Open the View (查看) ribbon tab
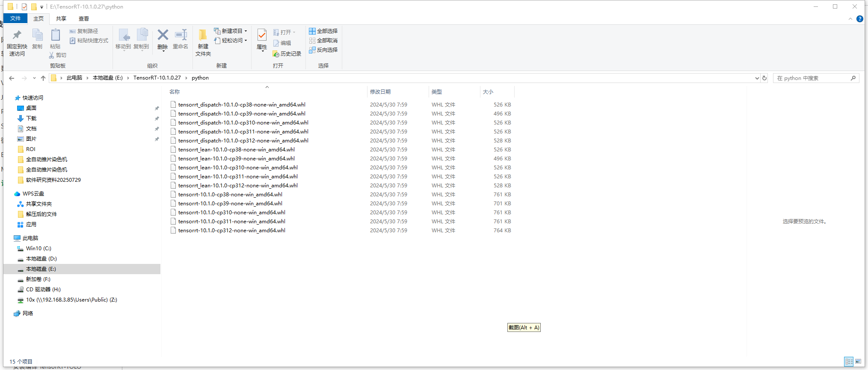Image resolution: width=868 pixels, height=370 pixels. [x=84, y=18]
